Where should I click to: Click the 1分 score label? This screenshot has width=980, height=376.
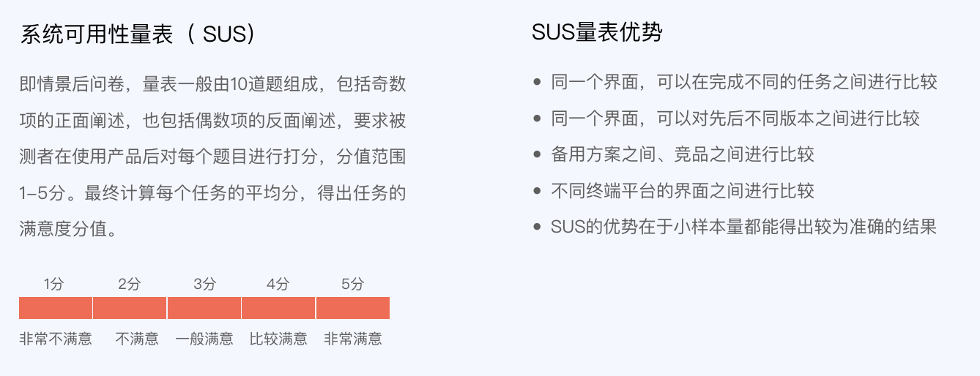54,284
